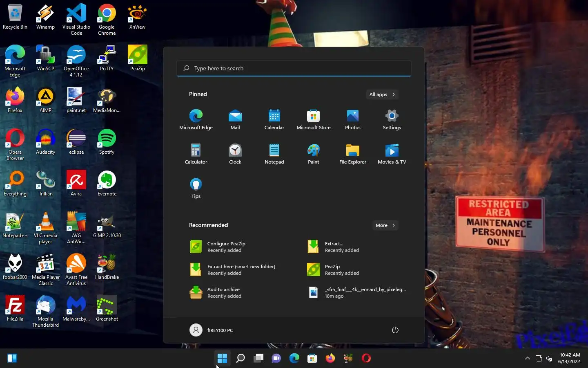
Task: Open Movies & TV pinned app
Action: point(392,154)
